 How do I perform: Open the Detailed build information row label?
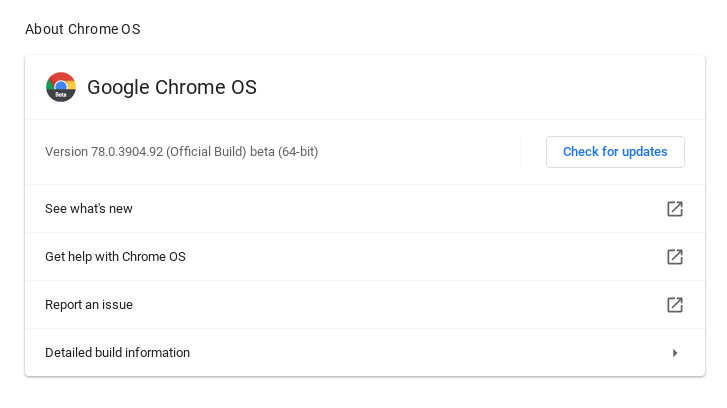(117, 353)
